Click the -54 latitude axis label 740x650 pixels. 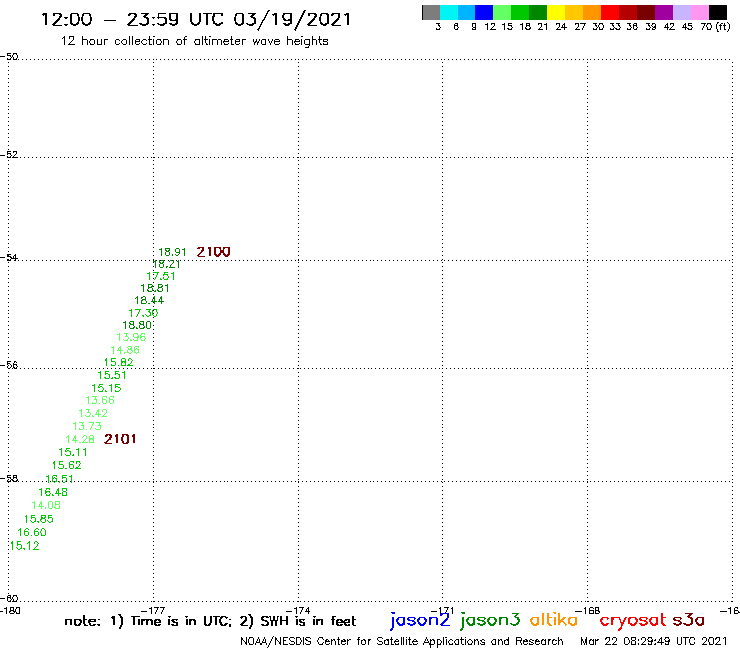[9, 258]
